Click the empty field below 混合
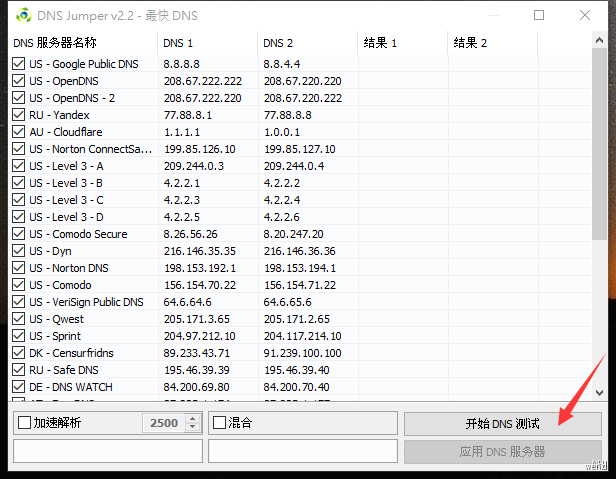 click(303, 451)
